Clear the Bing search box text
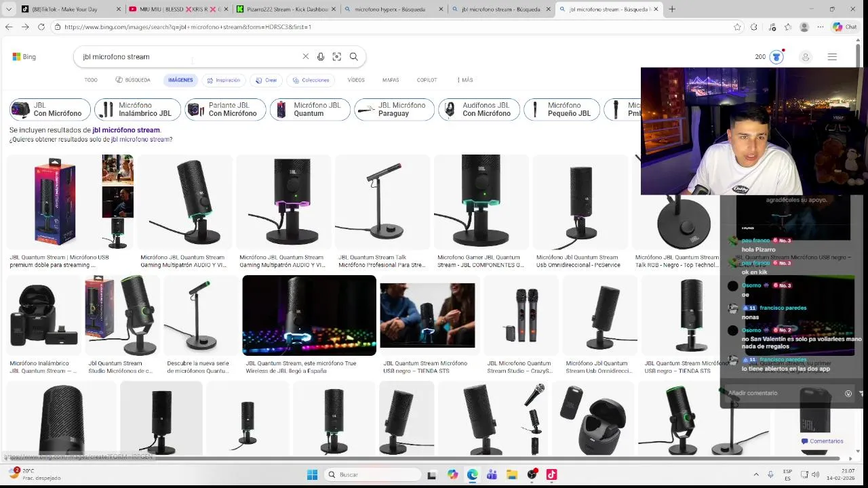 [305, 57]
